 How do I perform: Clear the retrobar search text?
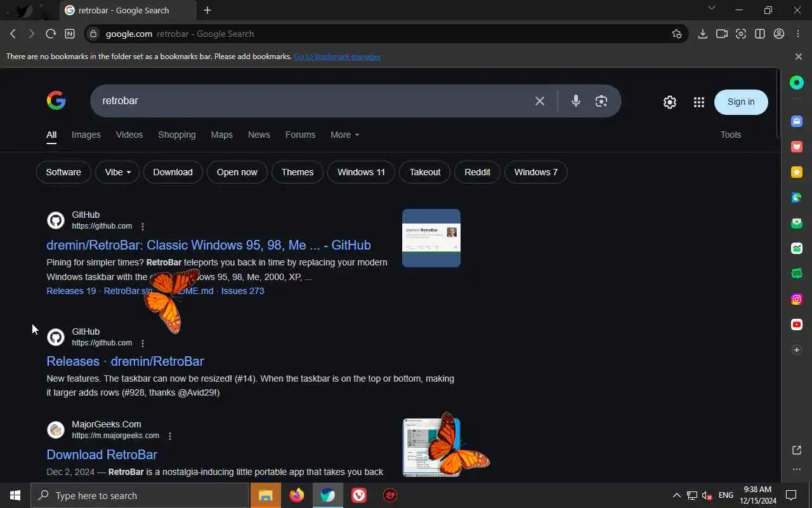click(x=540, y=101)
